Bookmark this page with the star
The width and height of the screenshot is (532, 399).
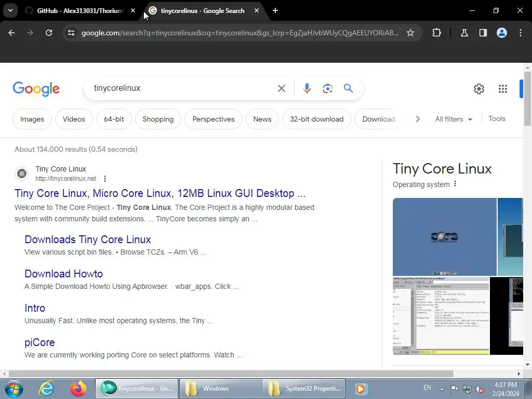410,33
